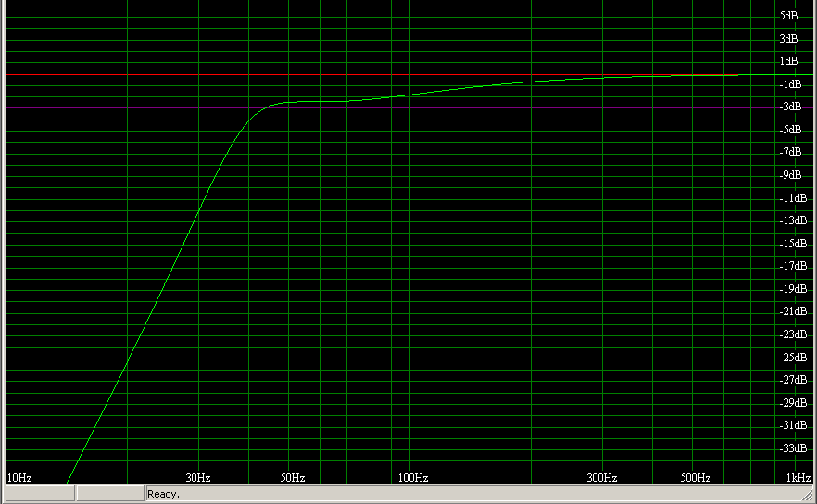Click the -13dB axis label
Screen dimensions: 817x504
click(793, 220)
